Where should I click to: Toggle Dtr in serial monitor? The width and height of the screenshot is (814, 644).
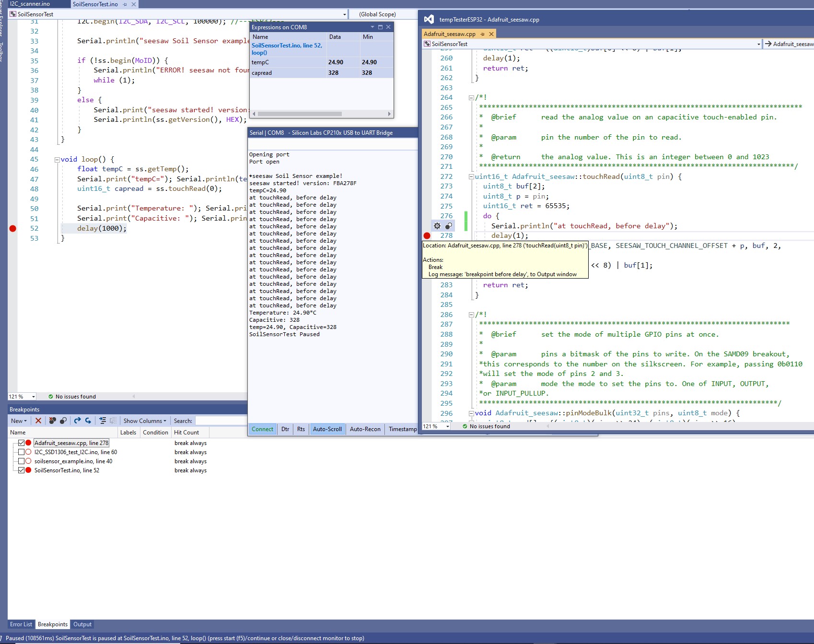[285, 429]
